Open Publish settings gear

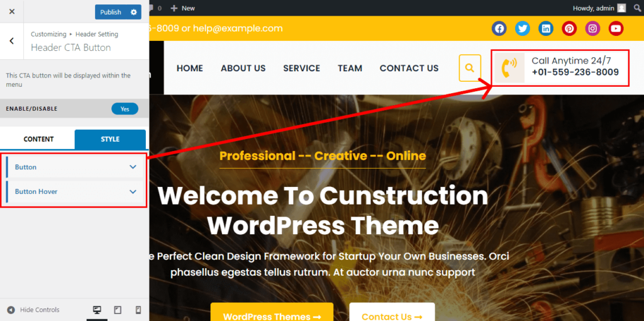tap(133, 13)
